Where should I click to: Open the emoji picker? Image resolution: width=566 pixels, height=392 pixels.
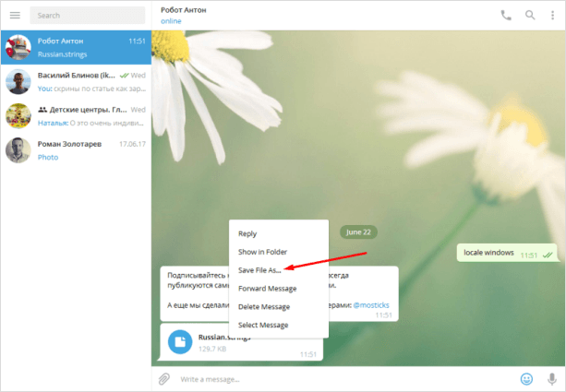pos(526,379)
